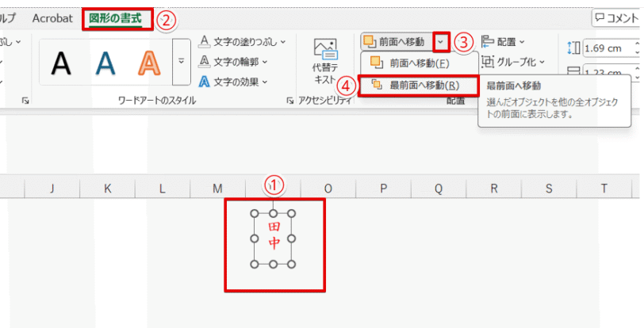Click the 1.69 cm shape height field

(608, 48)
